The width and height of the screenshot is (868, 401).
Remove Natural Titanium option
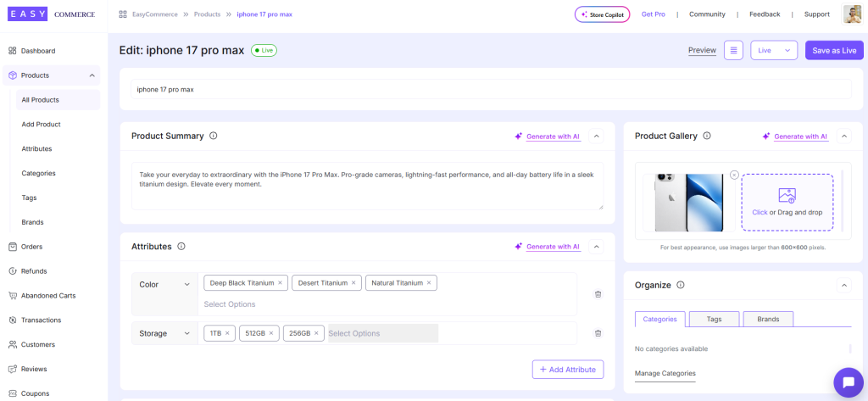pos(429,283)
